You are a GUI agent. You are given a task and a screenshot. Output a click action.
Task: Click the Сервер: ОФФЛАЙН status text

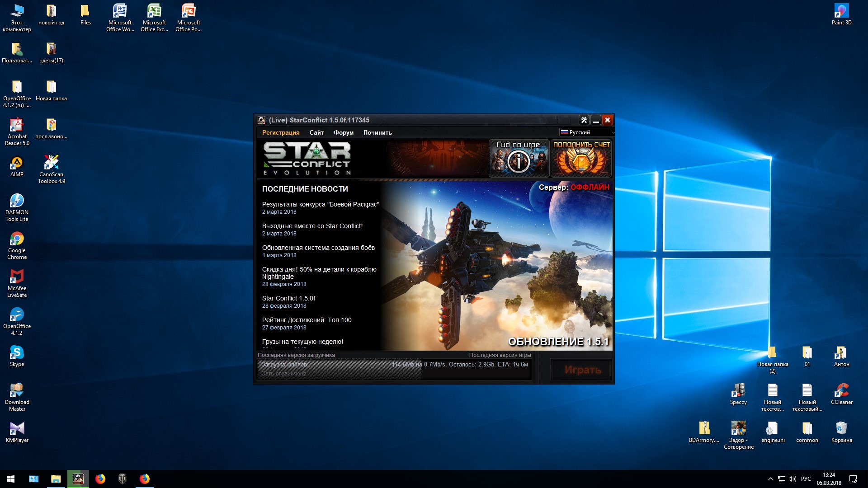click(x=574, y=187)
